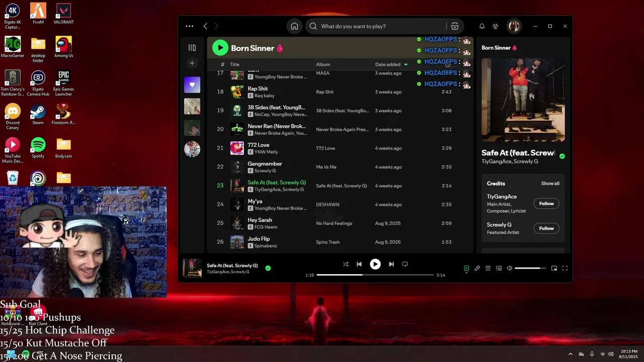Select track 'Rap Shit' by Raq baby

click(340, 92)
